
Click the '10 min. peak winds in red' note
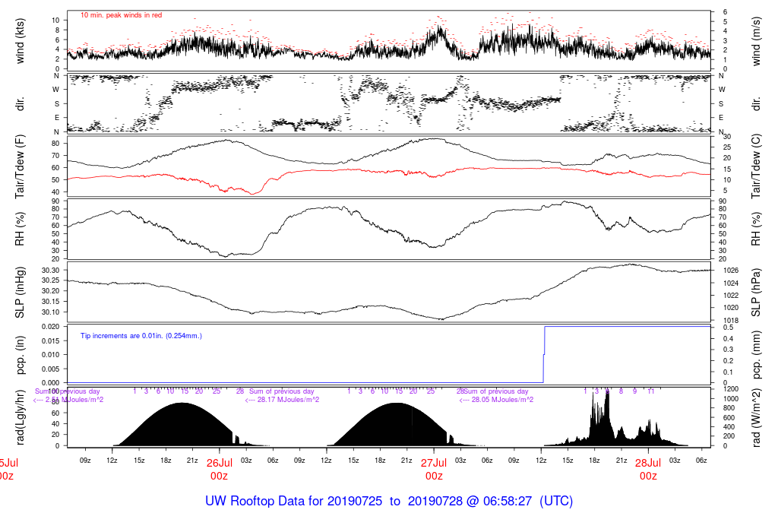point(121,15)
